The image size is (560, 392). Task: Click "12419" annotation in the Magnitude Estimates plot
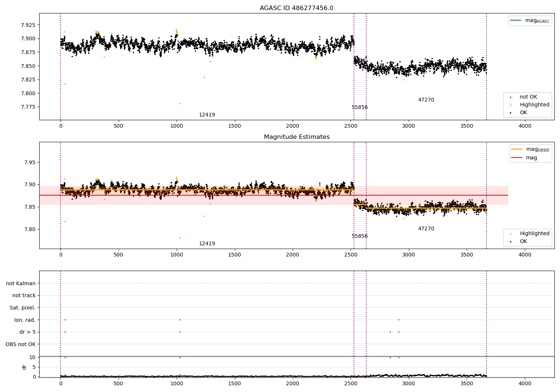tap(207, 244)
